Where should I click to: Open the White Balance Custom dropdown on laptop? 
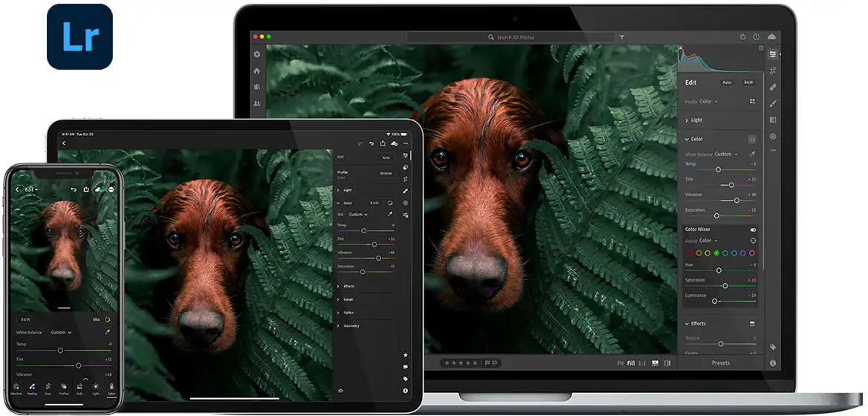pyautogui.click(x=725, y=154)
